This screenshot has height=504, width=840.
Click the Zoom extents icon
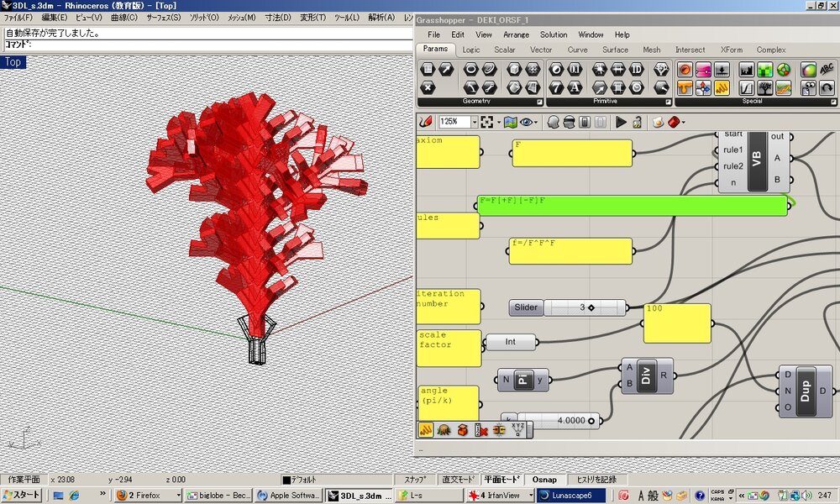click(488, 123)
